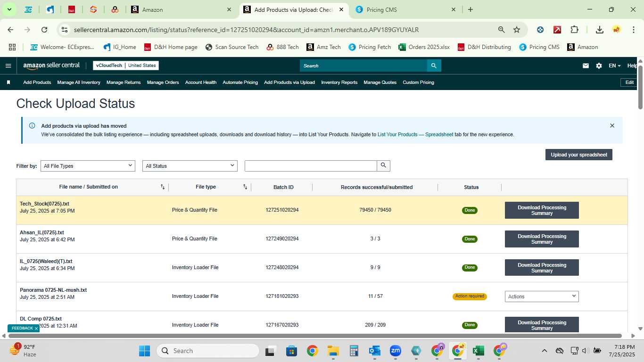Click the Upload your spreadsheet button
Screen dimensions: 644x362
tap(579, 155)
